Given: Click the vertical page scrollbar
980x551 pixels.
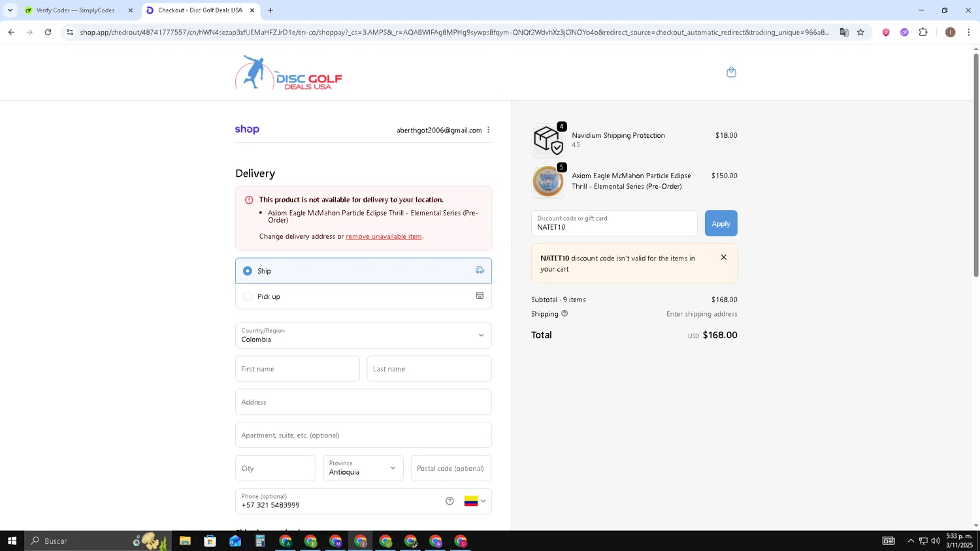Looking at the screenshot, I should coord(976,166).
